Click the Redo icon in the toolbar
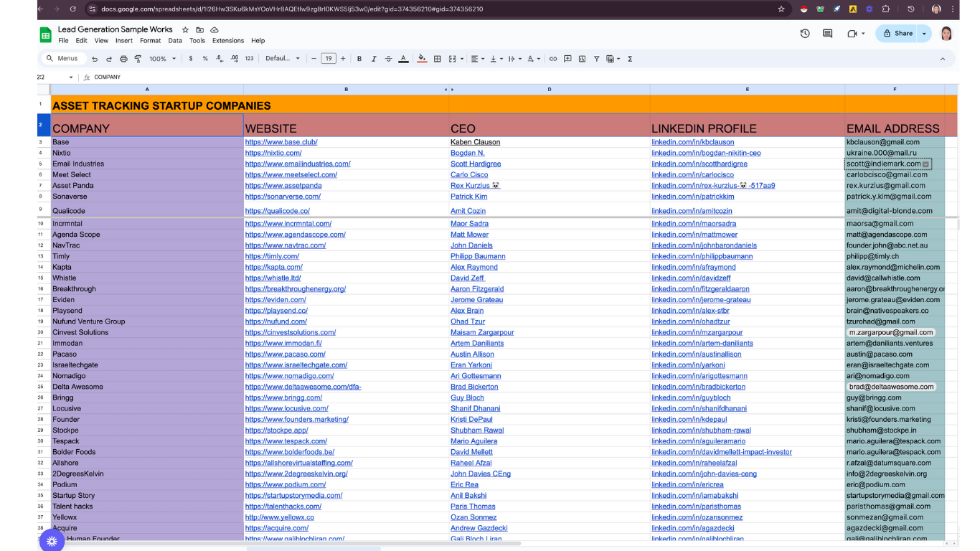The width and height of the screenshot is (980, 551). 109,59
